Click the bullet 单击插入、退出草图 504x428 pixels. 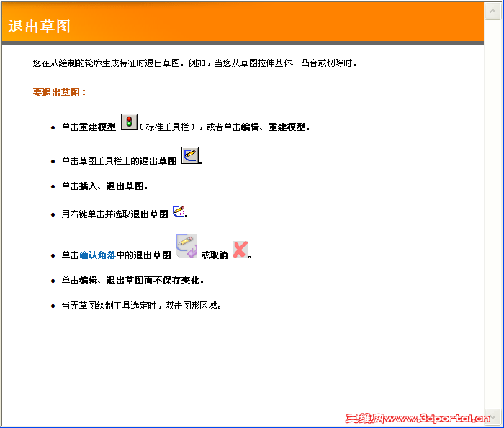click(x=104, y=186)
